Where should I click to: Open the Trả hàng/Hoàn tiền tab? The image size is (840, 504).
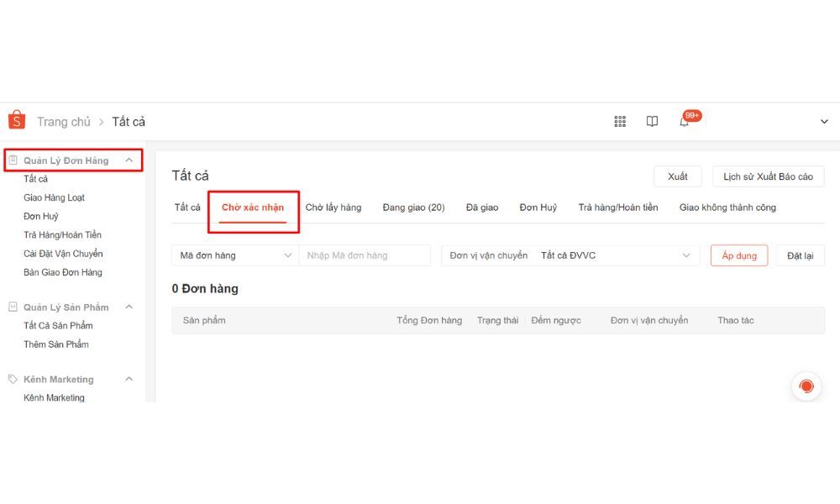coord(618,207)
